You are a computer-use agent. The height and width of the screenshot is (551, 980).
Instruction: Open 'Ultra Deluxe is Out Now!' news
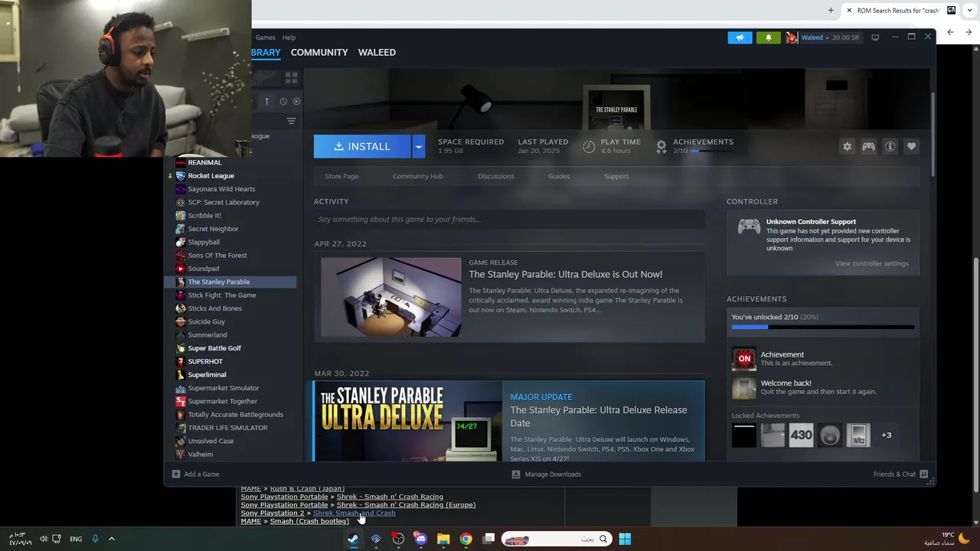click(566, 274)
